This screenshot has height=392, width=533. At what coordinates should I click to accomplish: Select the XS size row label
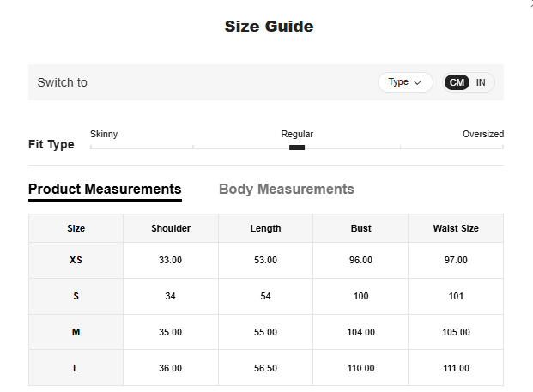click(x=76, y=260)
